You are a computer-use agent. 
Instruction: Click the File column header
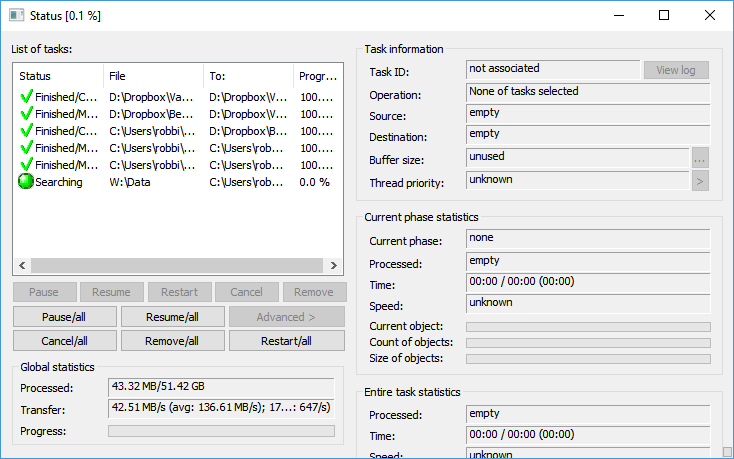coord(153,76)
